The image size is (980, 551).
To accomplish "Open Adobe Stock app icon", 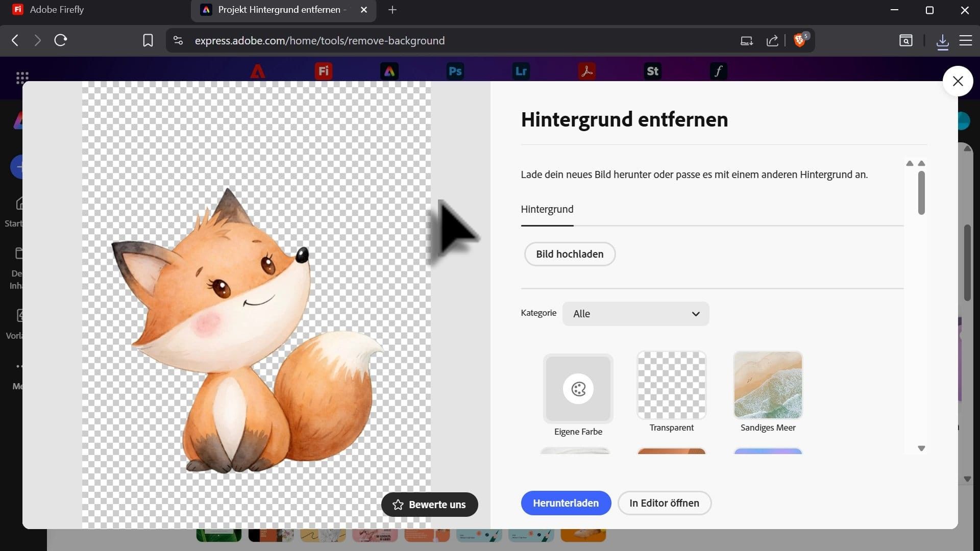I will coord(652,71).
